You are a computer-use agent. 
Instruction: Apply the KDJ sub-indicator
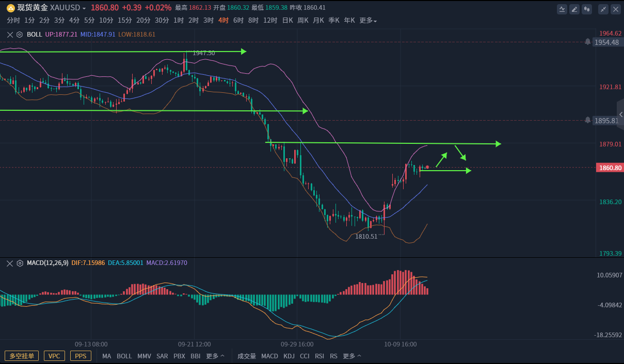pyautogui.click(x=289, y=356)
